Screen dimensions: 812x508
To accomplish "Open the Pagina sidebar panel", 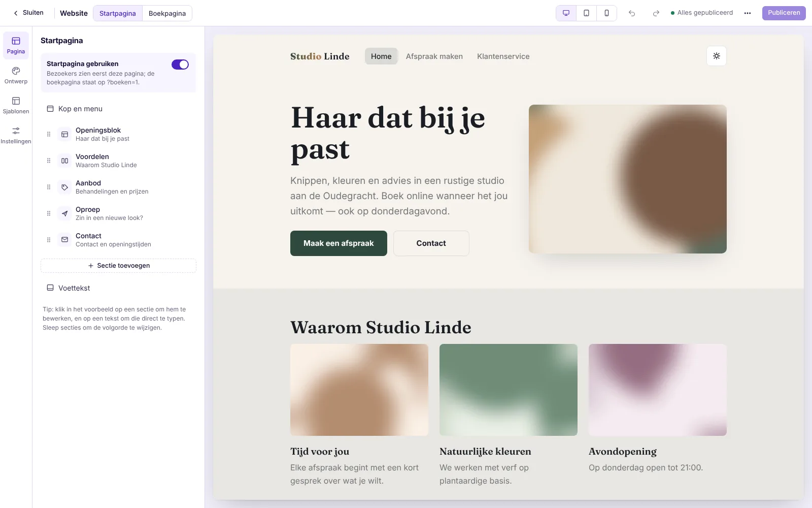I will click(x=16, y=45).
